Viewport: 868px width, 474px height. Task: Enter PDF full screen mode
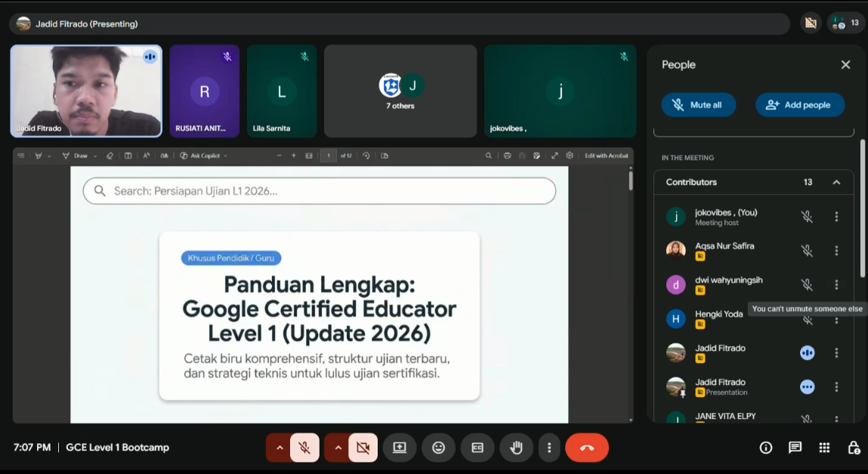pyautogui.click(x=554, y=156)
